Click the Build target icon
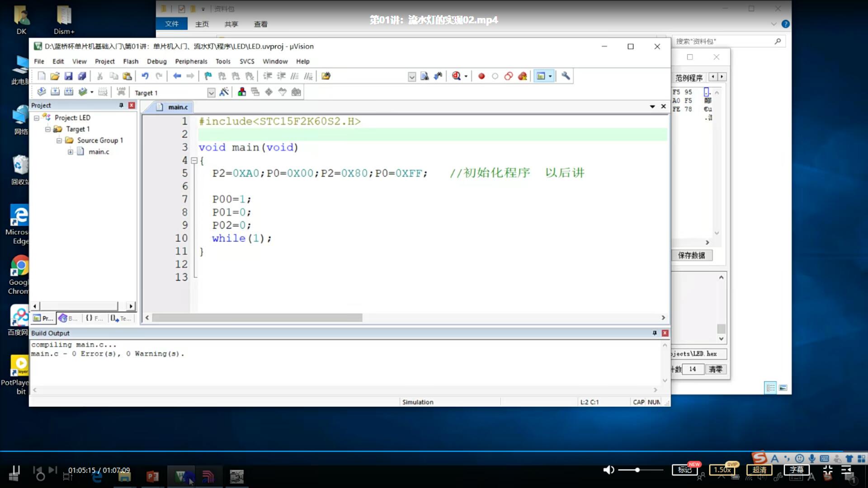 (55, 92)
